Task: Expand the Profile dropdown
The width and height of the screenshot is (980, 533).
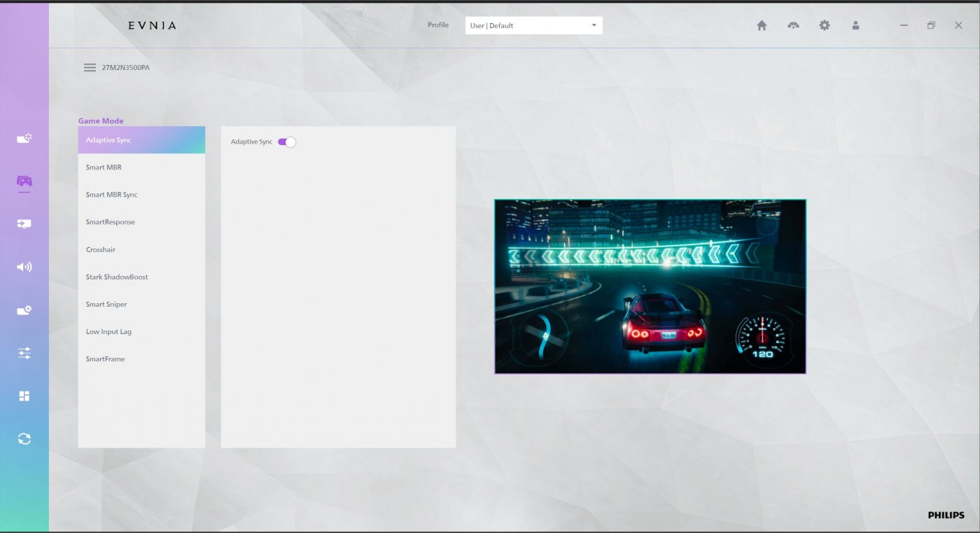Action: tap(533, 26)
